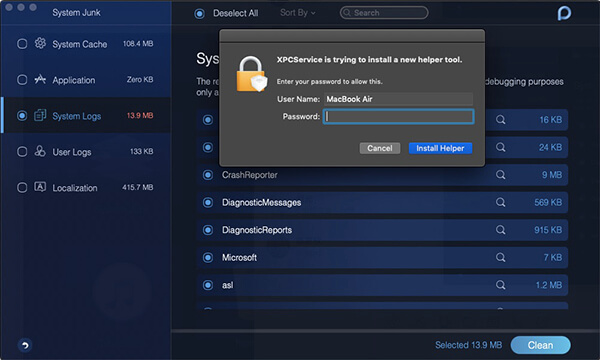This screenshot has height=360, width=600.
Task: Toggle the System Cache checkbox
Action: [22, 44]
